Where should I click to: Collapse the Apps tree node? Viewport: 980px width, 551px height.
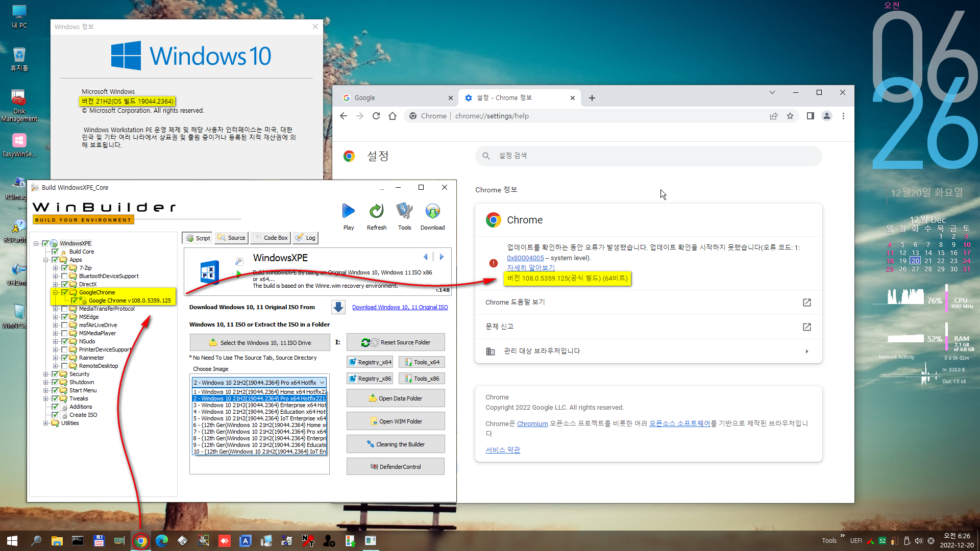click(45, 260)
